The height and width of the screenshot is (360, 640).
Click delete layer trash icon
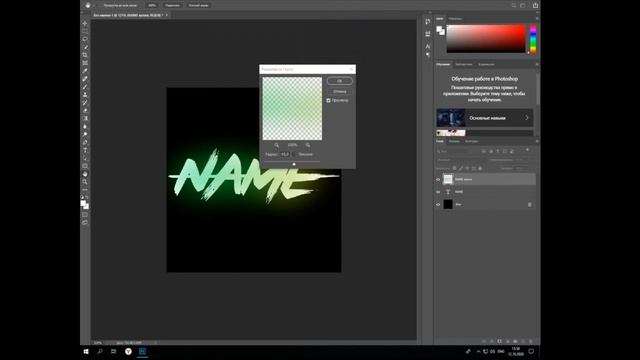coord(531,341)
